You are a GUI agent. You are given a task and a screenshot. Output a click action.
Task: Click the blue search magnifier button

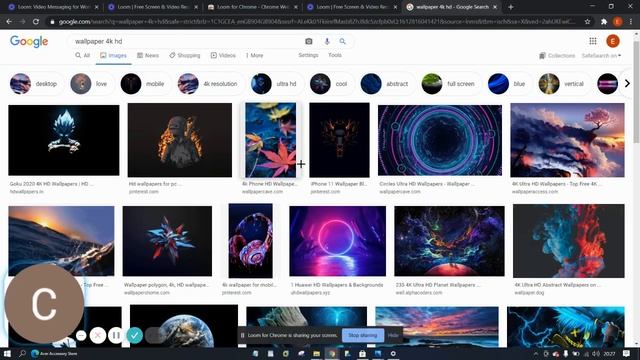342,41
